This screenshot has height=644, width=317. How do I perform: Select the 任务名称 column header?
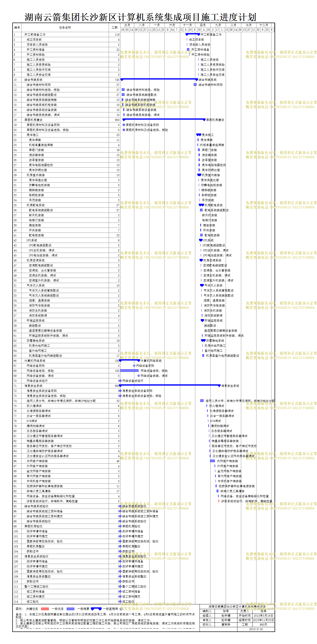[65, 28]
